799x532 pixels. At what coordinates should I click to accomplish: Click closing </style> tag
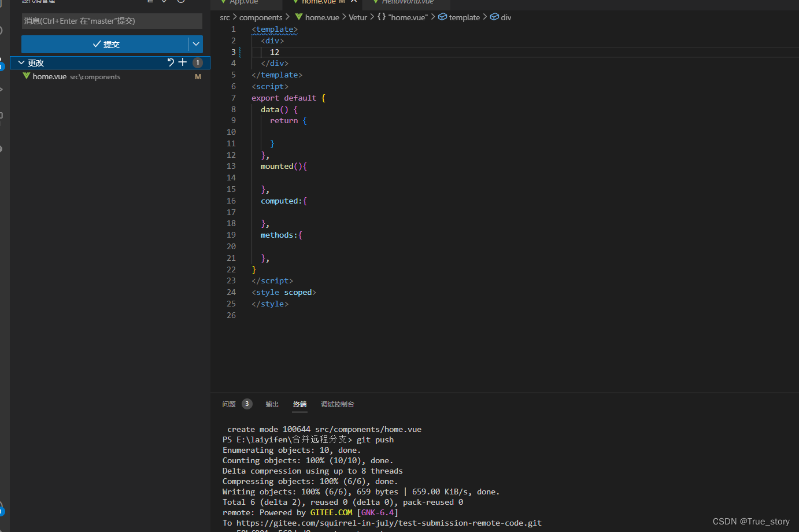point(270,304)
